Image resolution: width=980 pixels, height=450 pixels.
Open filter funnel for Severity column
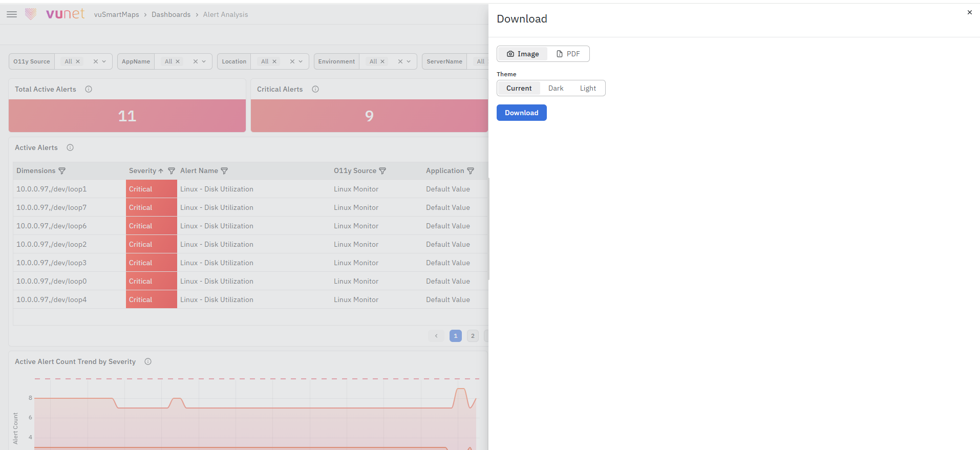pyautogui.click(x=172, y=171)
